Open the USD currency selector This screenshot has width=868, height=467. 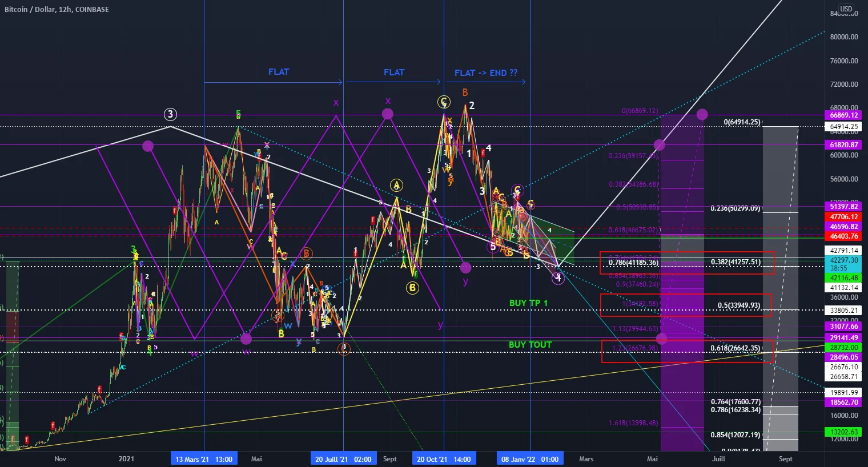846,9
